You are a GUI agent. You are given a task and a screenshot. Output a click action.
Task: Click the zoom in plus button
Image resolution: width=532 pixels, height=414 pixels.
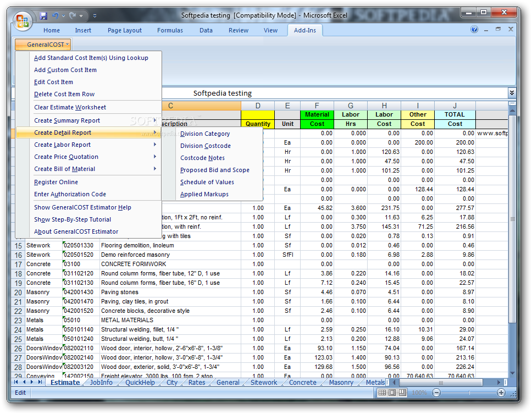(x=501, y=393)
